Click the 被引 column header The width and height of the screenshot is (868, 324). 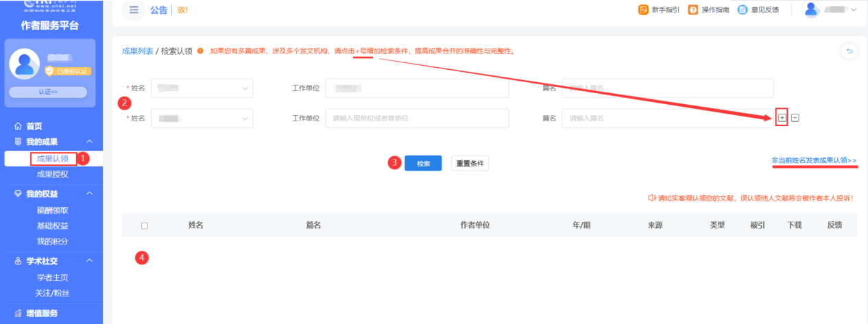pos(758,225)
